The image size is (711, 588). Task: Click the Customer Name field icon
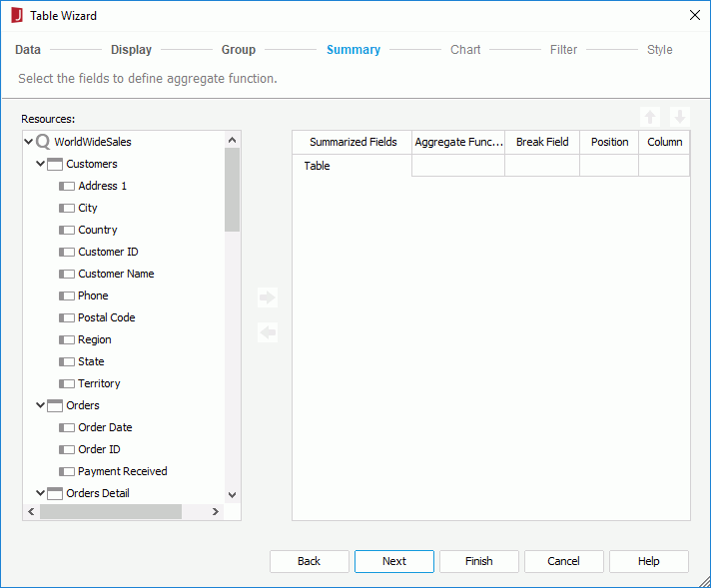(x=67, y=274)
